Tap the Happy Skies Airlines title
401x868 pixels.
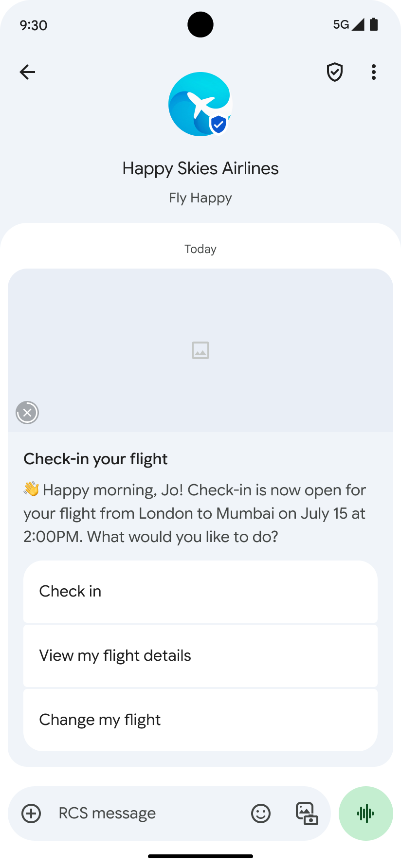click(200, 168)
